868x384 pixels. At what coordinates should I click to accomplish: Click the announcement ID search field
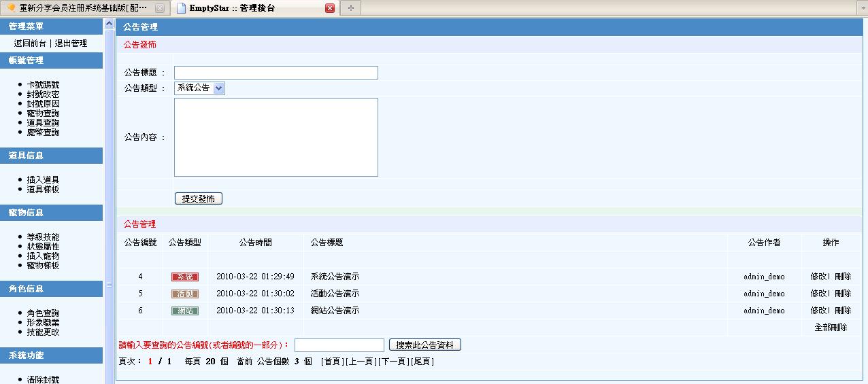pyautogui.click(x=339, y=345)
